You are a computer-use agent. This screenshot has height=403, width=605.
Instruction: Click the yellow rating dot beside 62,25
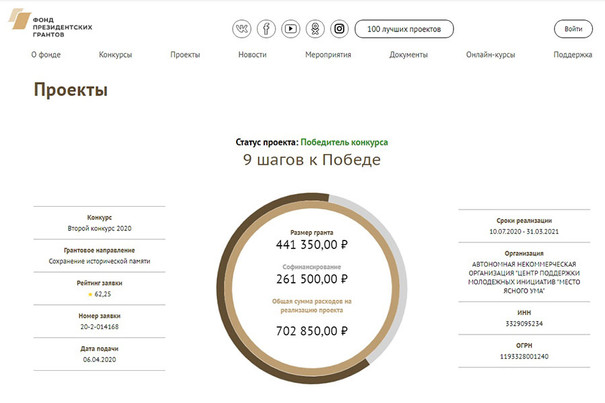click(x=90, y=295)
